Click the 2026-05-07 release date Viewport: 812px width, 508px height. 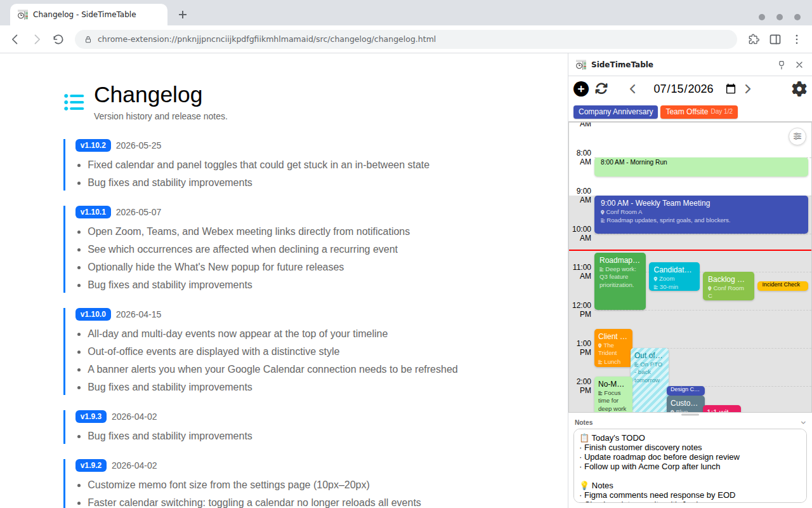pos(138,212)
